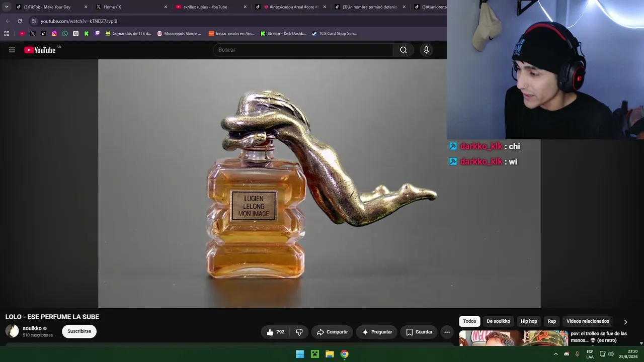The image size is (644, 362).
Task: Save video with Guardar button
Action: coord(419,332)
